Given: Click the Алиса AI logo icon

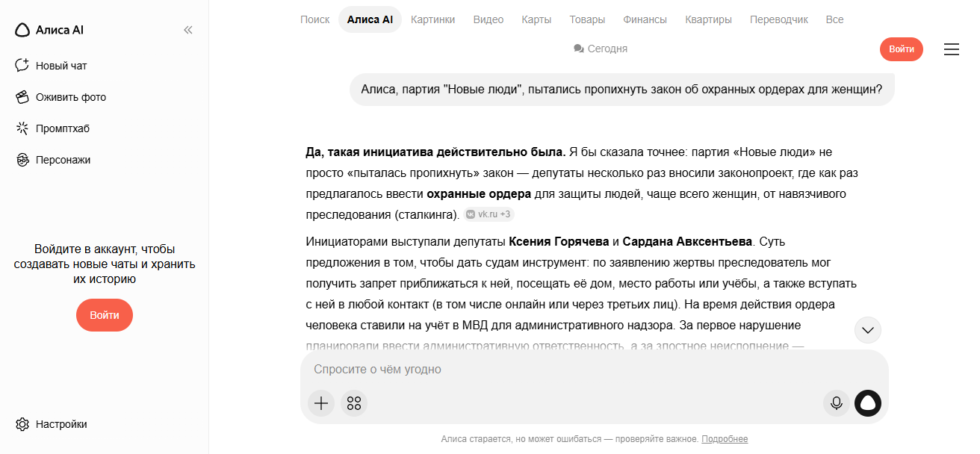Looking at the screenshot, I should tap(22, 30).
